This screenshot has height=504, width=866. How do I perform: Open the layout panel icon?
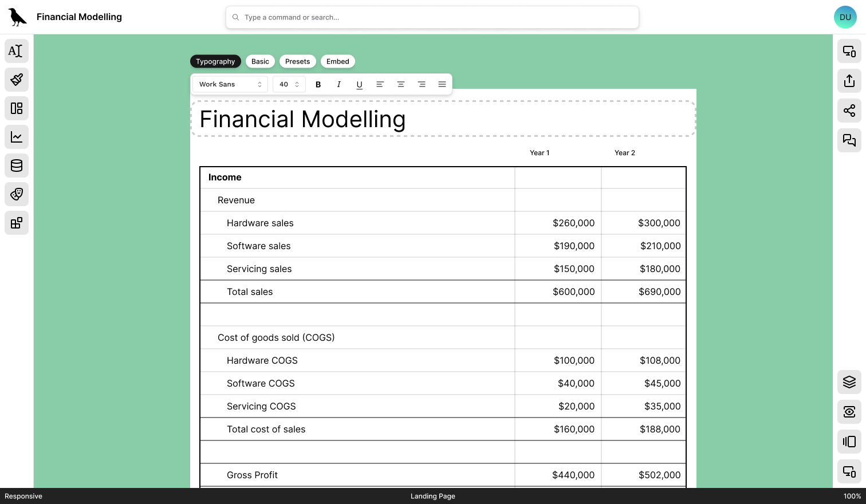[17, 108]
